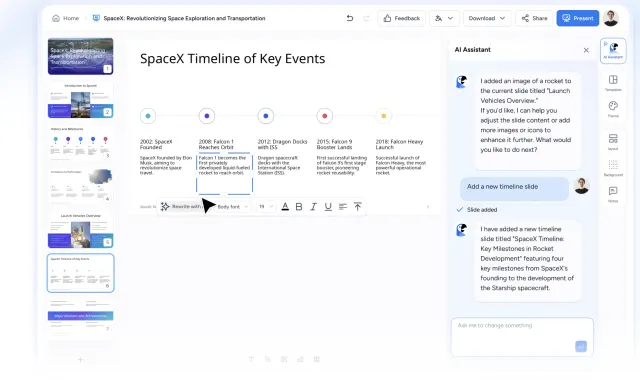This screenshot has height=384, width=640.
Task: Toggle underline formatting
Action: coord(328,206)
